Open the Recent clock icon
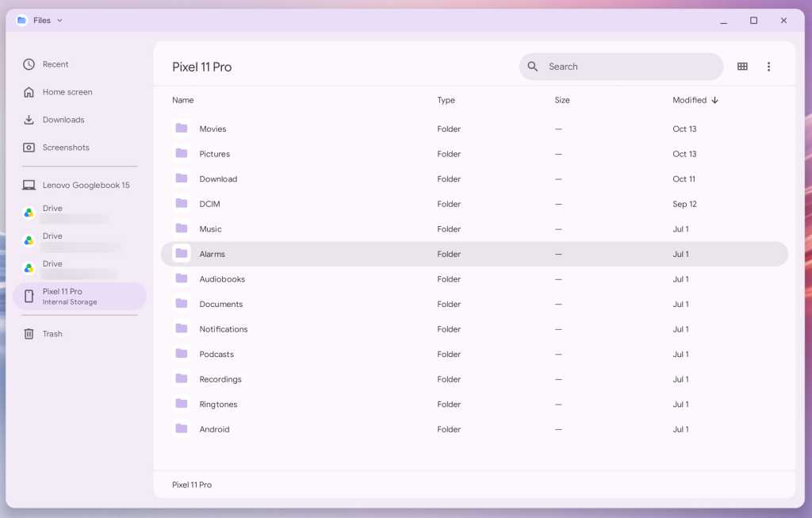The width and height of the screenshot is (812, 518). point(29,64)
